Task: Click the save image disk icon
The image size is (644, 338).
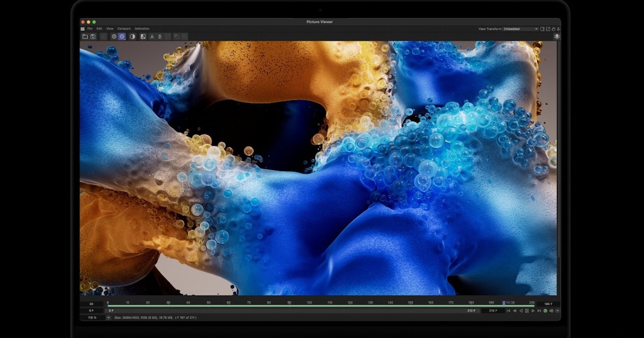Action: [93, 36]
